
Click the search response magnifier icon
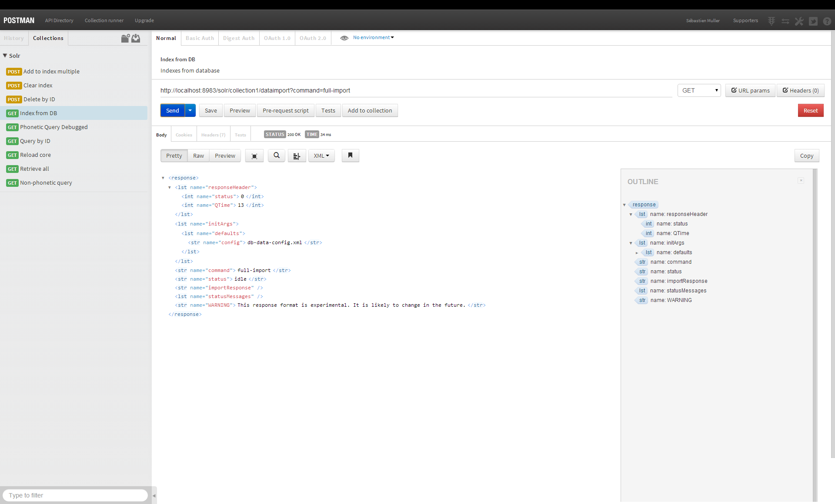tap(277, 156)
